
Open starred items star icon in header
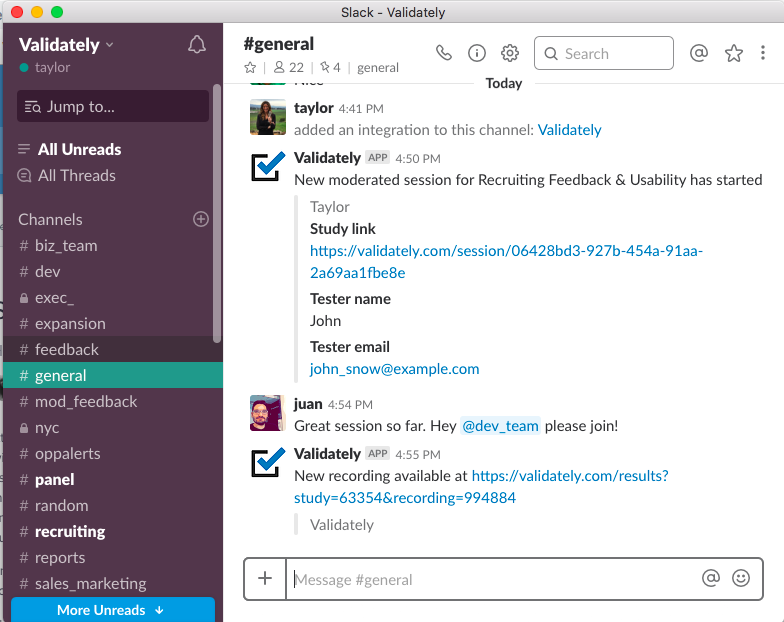pos(734,53)
